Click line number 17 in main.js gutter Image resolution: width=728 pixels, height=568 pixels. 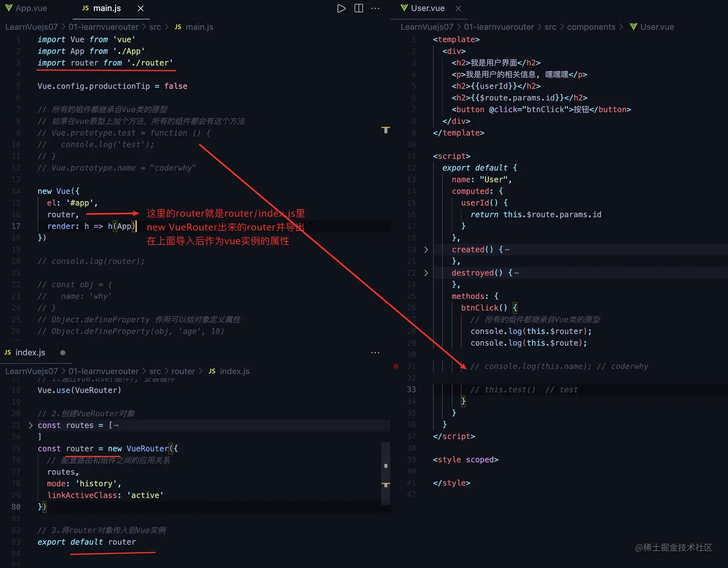tap(16, 226)
